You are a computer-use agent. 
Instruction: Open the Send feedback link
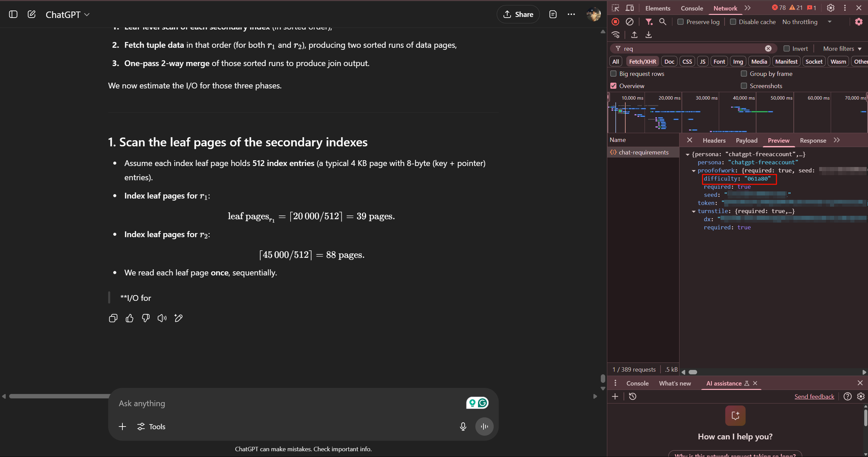[814, 397]
